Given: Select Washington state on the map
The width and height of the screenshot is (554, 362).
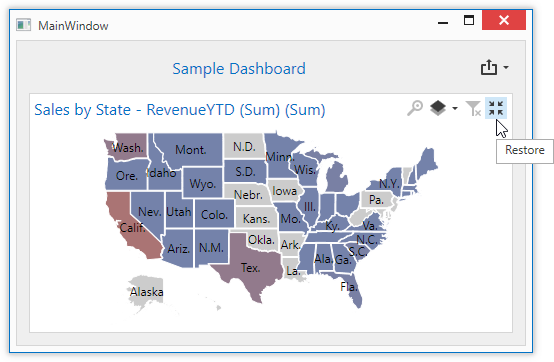Looking at the screenshot, I should point(127,147).
